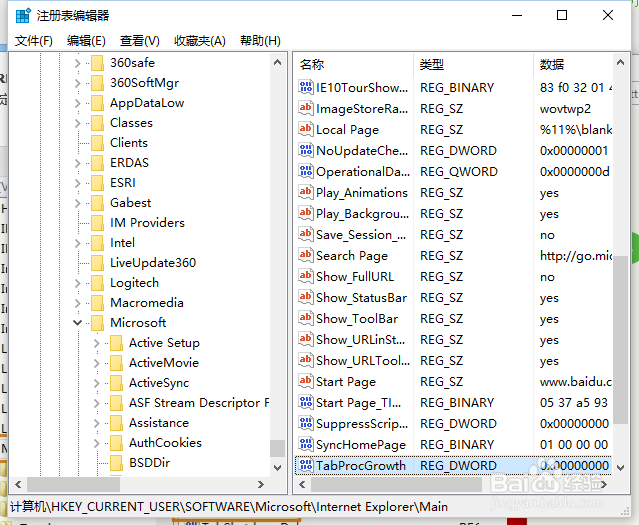
Task: Expand the ActiveSync subkey
Action: [97, 383]
